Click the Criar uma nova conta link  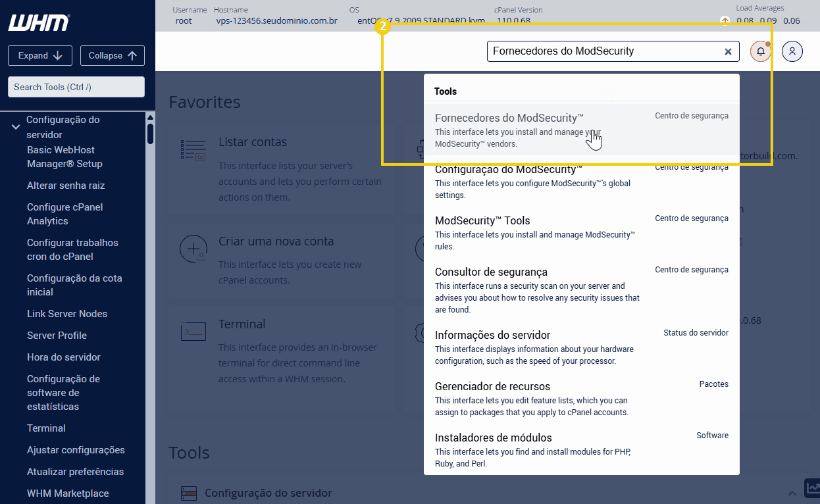[276, 241]
